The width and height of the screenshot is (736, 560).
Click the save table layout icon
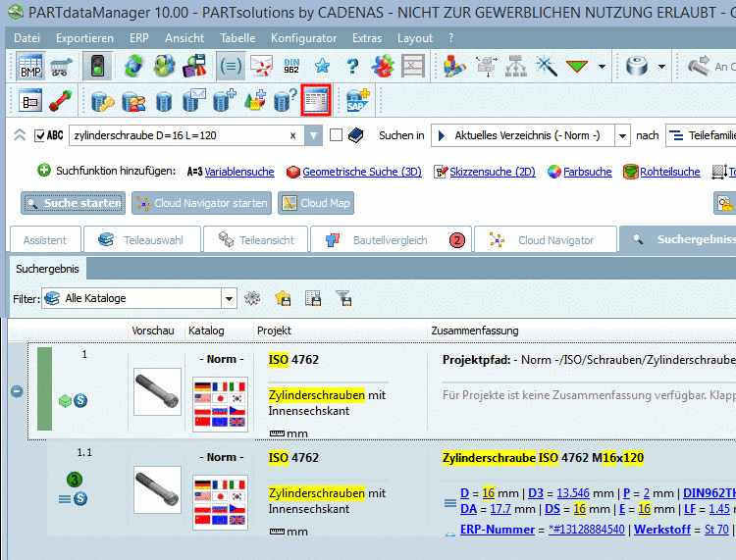coord(313,298)
